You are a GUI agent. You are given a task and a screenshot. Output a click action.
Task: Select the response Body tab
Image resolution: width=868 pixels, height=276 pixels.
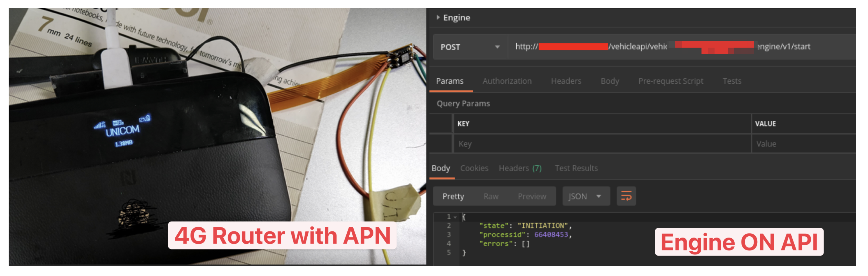coord(441,168)
